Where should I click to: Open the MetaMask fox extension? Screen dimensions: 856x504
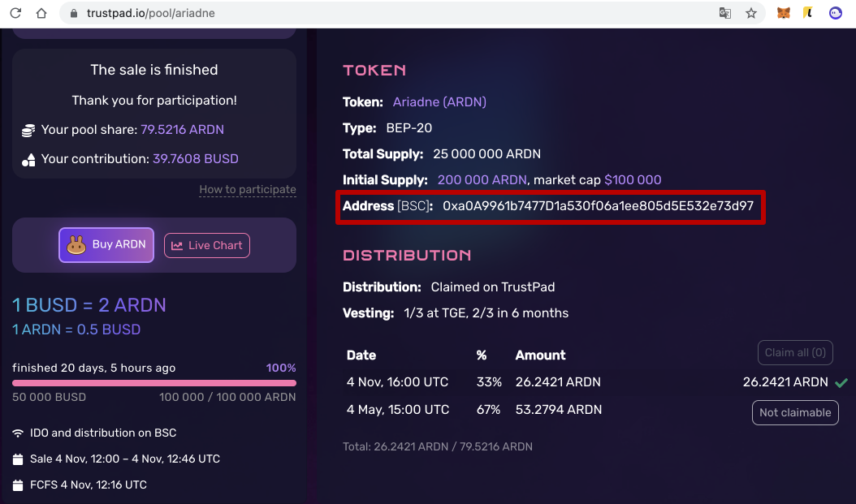(x=784, y=14)
